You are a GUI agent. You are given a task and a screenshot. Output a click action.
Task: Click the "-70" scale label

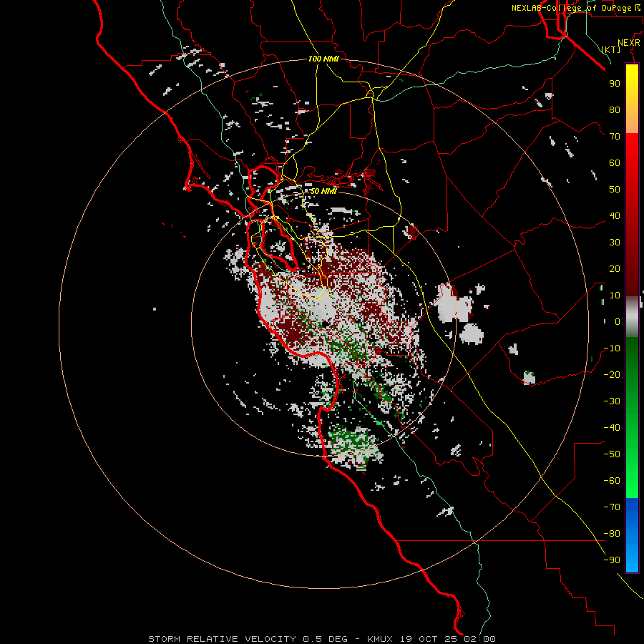[612, 507]
